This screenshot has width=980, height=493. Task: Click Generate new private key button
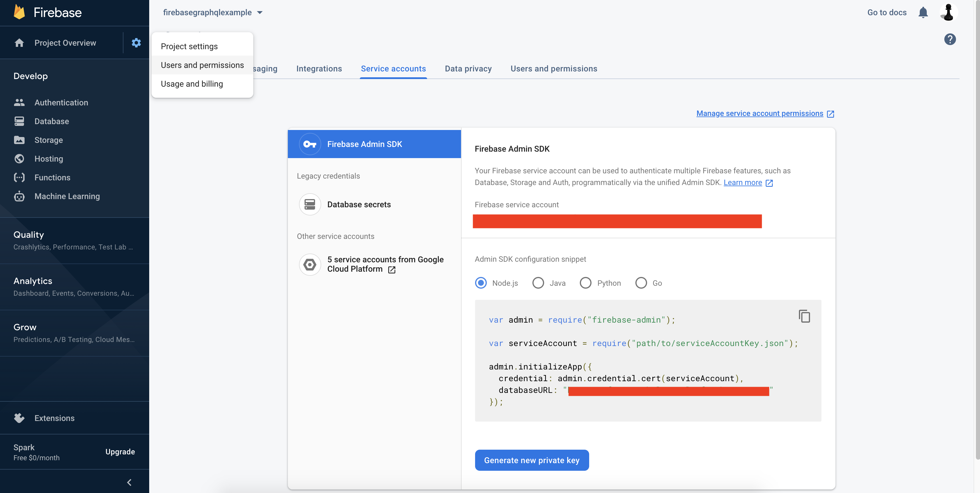[x=532, y=460]
